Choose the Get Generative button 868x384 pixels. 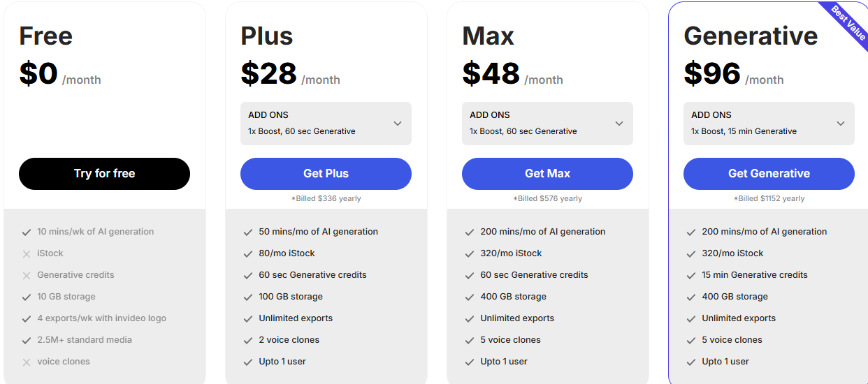point(769,174)
